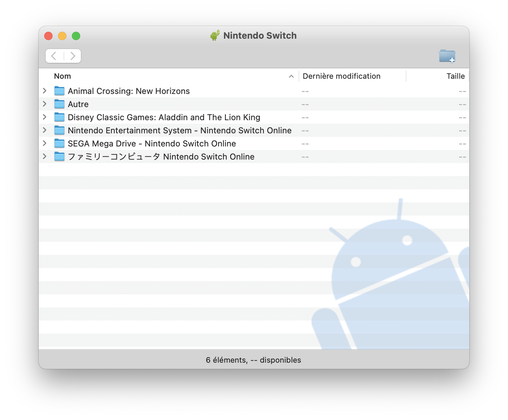Image resolution: width=508 pixels, height=420 pixels.
Task: Click the Android icon in the title bar
Action: (215, 35)
